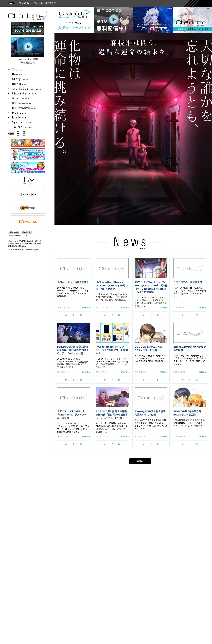The width and height of the screenshot is (212, 644).
Task: Play the Blu-ray Disc BOX announcement CM video
Action: pyautogui.click(x=28, y=47)
